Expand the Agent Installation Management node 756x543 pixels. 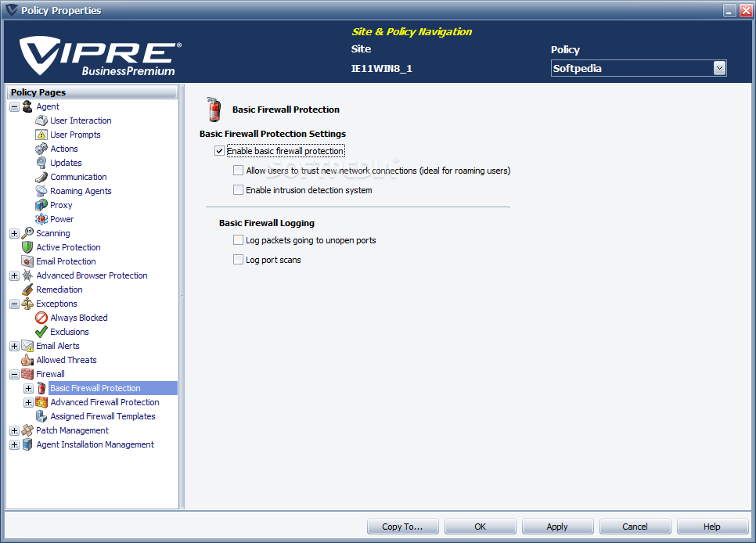pyautogui.click(x=14, y=444)
